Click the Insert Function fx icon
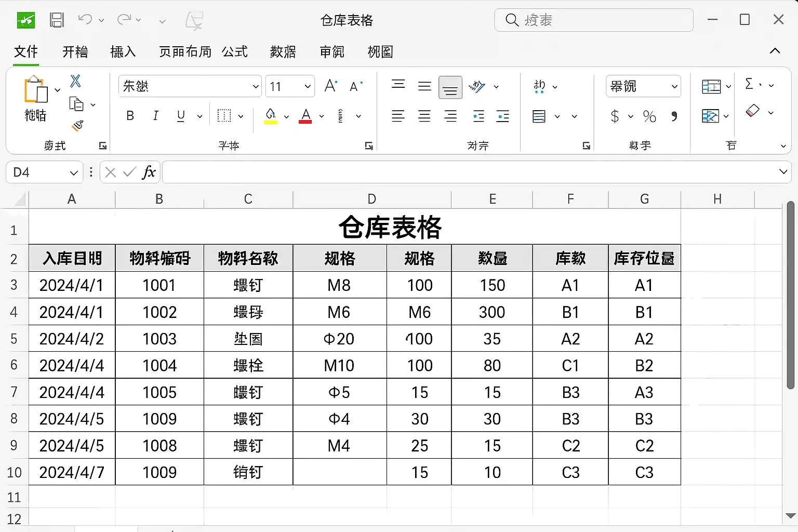This screenshot has width=798, height=532. coord(149,172)
